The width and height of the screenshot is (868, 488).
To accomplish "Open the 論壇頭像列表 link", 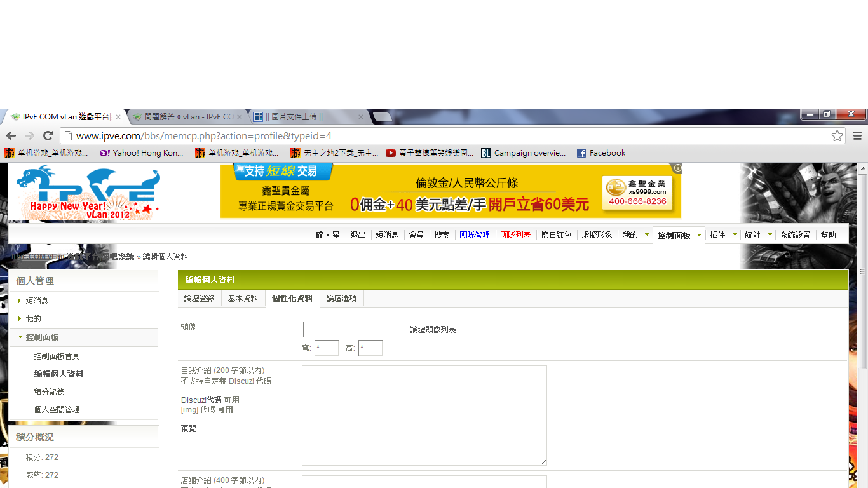I will [433, 330].
